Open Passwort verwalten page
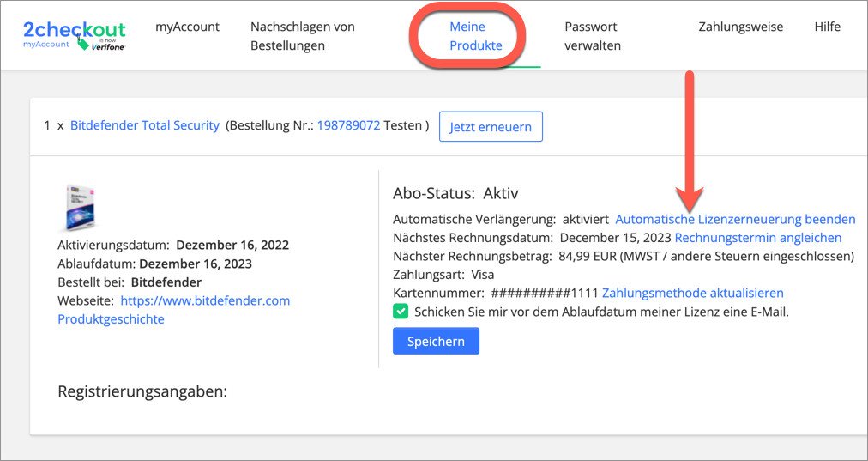 coord(593,36)
